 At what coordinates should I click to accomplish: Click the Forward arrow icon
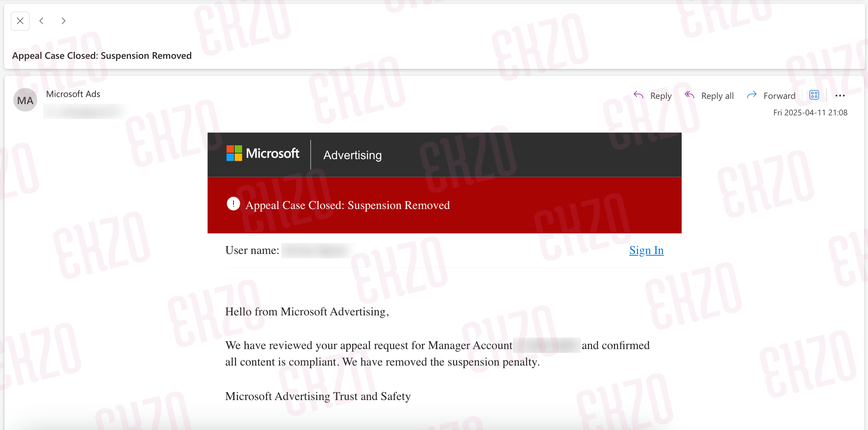tap(752, 96)
